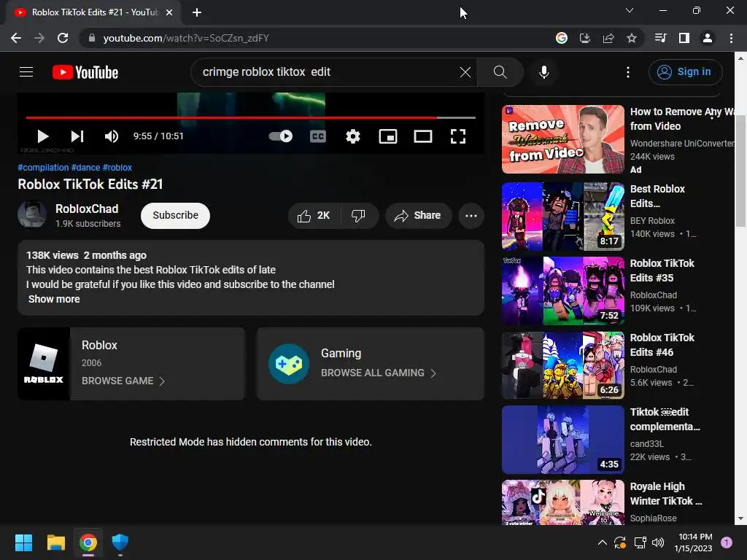The width and height of the screenshot is (747, 560).
Task: Browse all gaming link
Action: [379, 373]
